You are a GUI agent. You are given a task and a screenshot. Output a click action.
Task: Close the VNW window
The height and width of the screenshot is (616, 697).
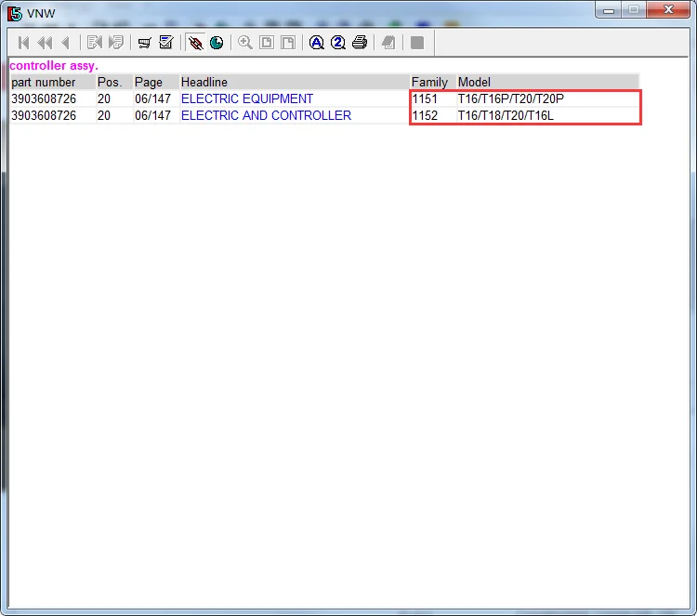668,10
